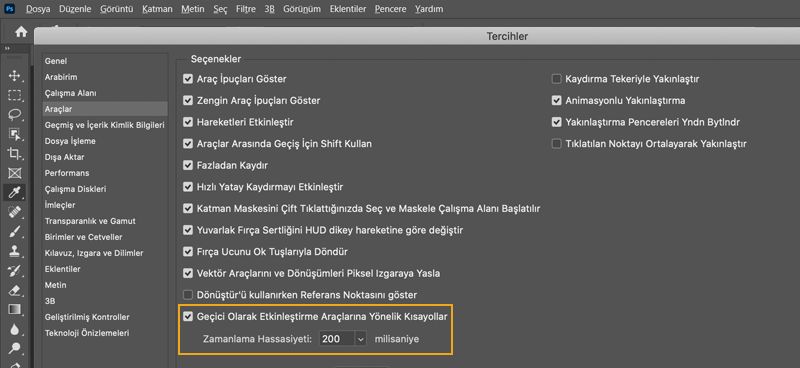The image size is (800, 368).
Task: Toggle Geçici Olarak Etkinleştirme Araçlarına Yönelik Kısayollar
Action: pos(188,316)
